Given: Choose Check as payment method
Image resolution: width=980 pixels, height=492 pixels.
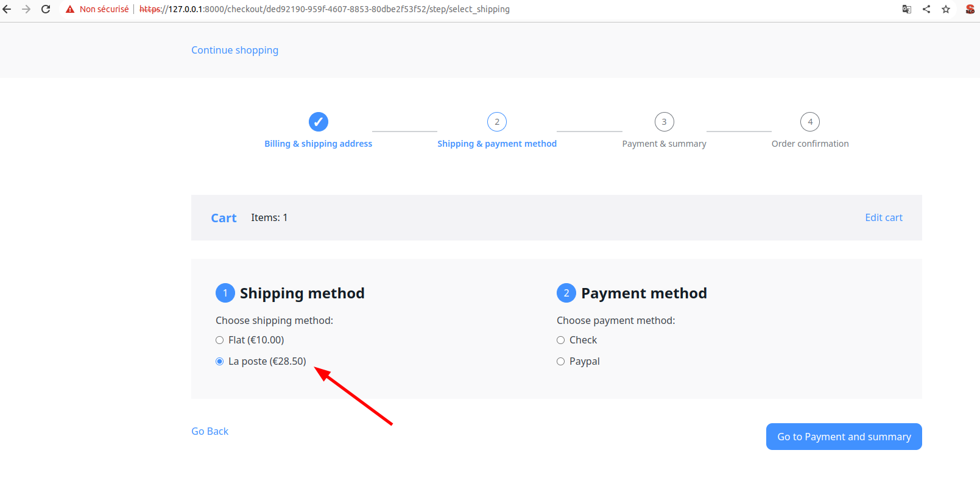Looking at the screenshot, I should (x=561, y=340).
